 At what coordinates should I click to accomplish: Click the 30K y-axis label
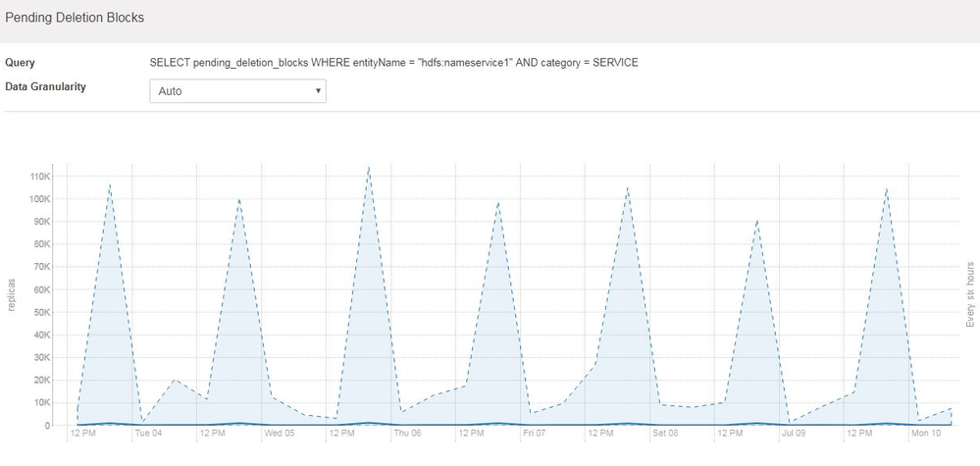coord(41,358)
